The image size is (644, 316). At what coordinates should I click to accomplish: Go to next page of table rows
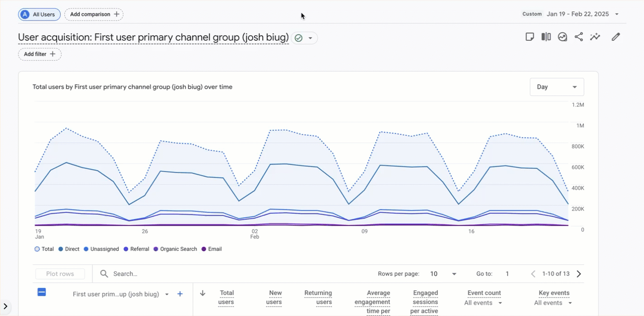(x=579, y=274)
